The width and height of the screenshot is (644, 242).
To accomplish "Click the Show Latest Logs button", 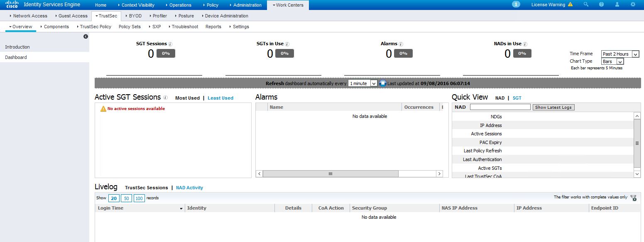I will (553, 107).
